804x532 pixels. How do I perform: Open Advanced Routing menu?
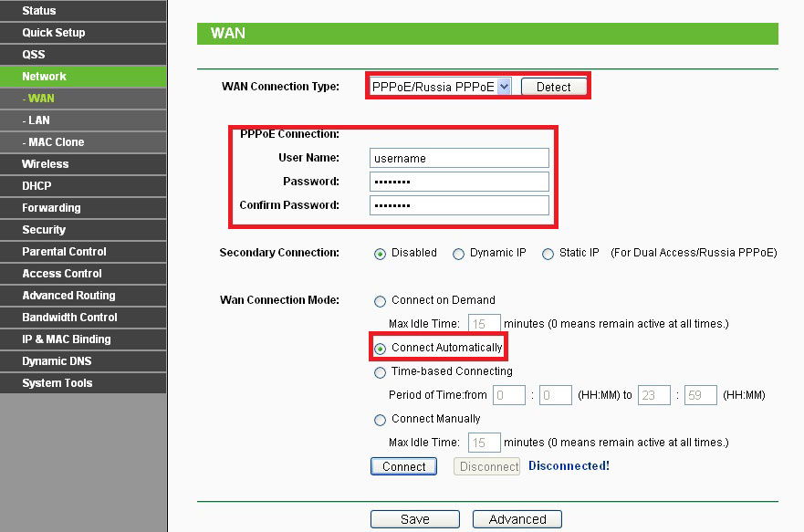pos(83,296)
